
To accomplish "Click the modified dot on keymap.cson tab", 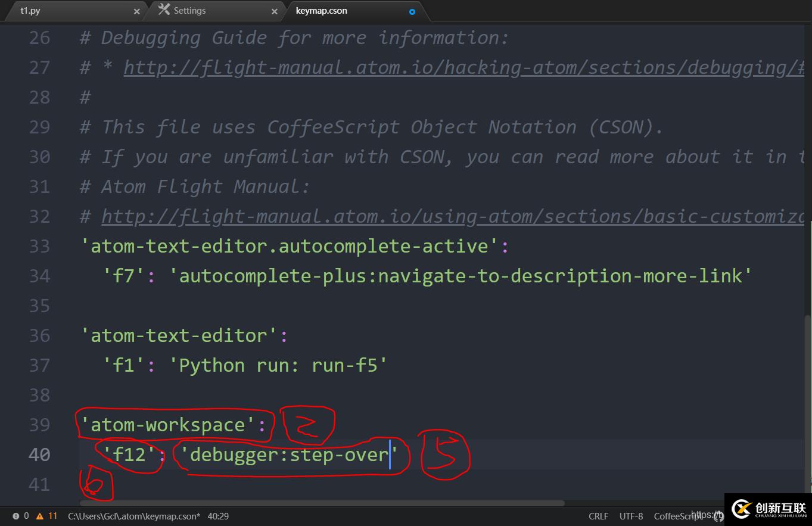I will point(412,11).
